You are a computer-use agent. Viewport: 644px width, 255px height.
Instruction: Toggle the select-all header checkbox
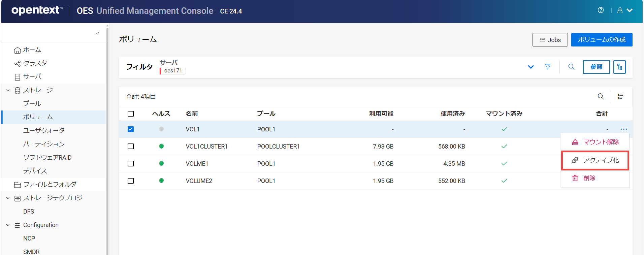(x=131, y=114)
